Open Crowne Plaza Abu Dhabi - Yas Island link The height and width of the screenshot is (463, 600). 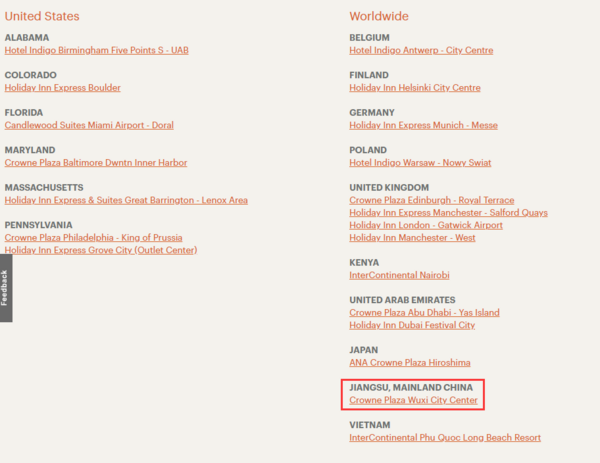point(424,313)
